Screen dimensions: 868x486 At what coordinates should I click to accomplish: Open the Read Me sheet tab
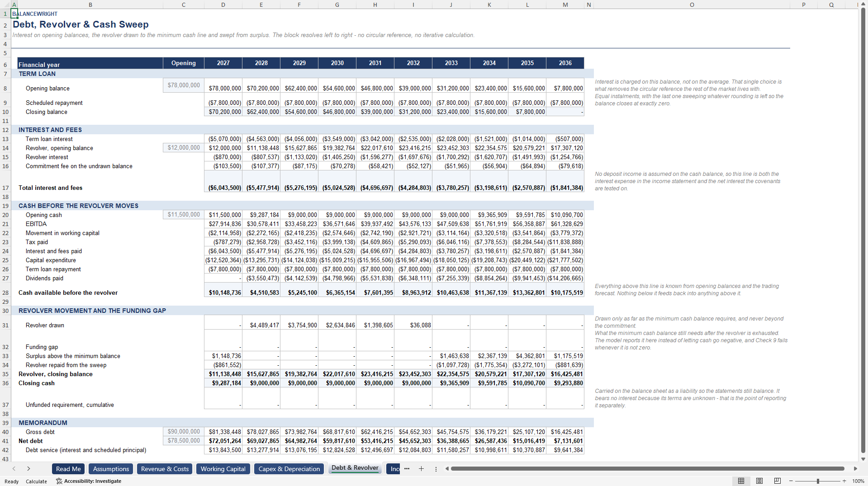(68, 469)
